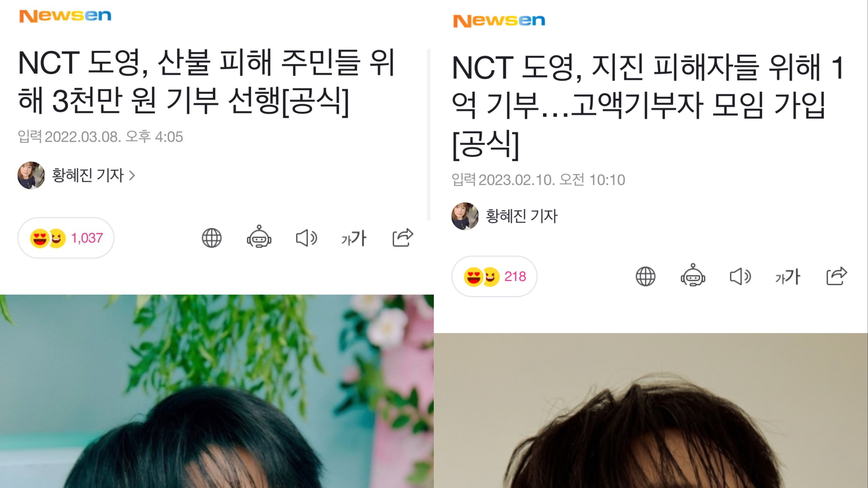Tap the reporter avatar in the right article
868x488 pixels.
point(465,216)
